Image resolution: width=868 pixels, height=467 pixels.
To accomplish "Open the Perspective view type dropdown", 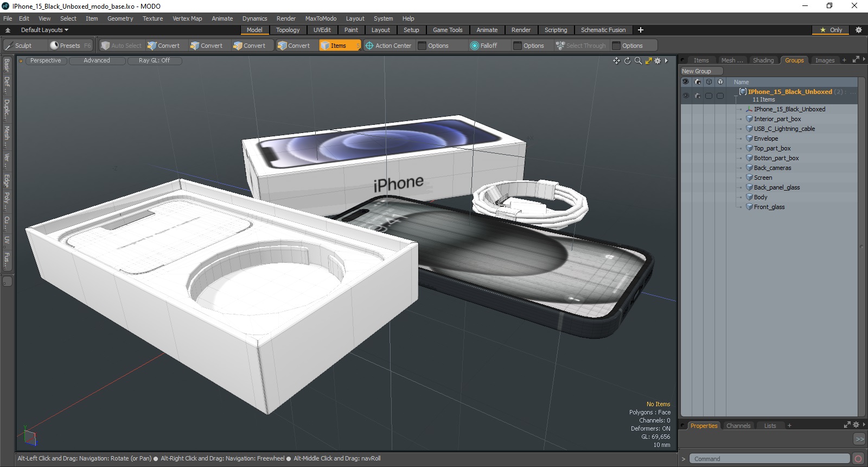I will tap(46, 61).
